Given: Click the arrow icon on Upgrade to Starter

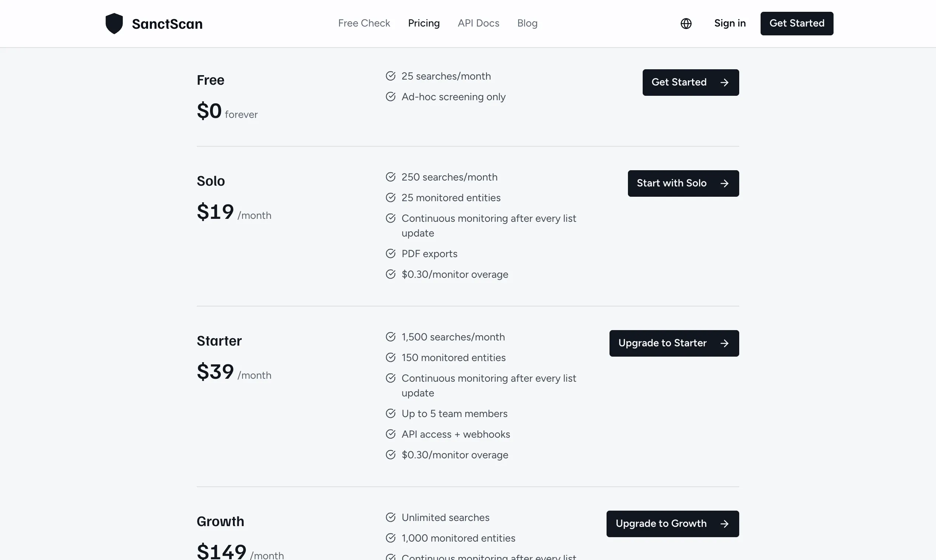Looking at the screenshot, I should pyautogui.click(x=724, y=343).
